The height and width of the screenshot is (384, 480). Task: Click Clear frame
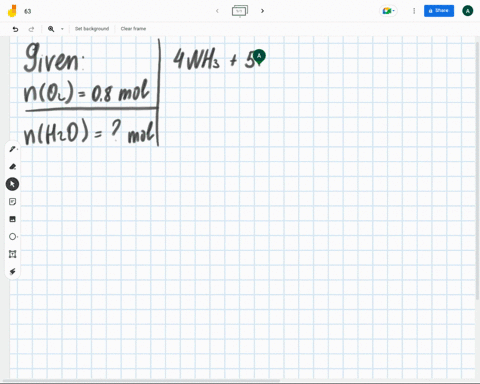point(133,29)
